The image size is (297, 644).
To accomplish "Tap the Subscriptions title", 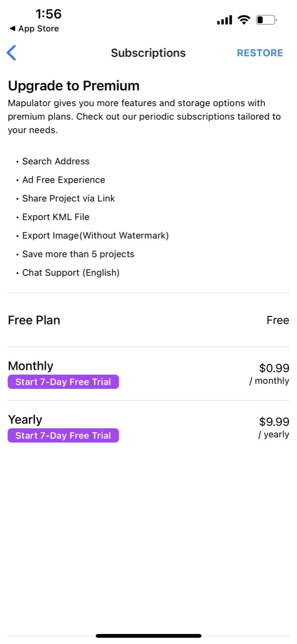I will (x=148, y=52).
